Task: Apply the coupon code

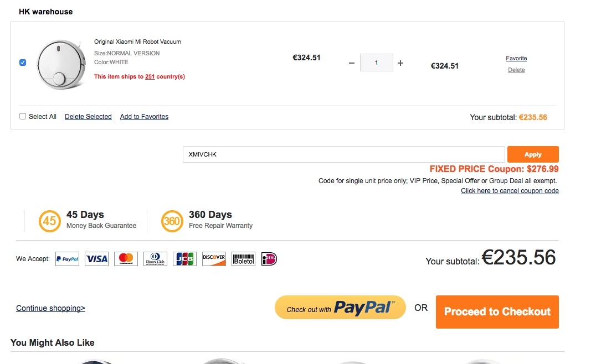Action: click(533, 154)
